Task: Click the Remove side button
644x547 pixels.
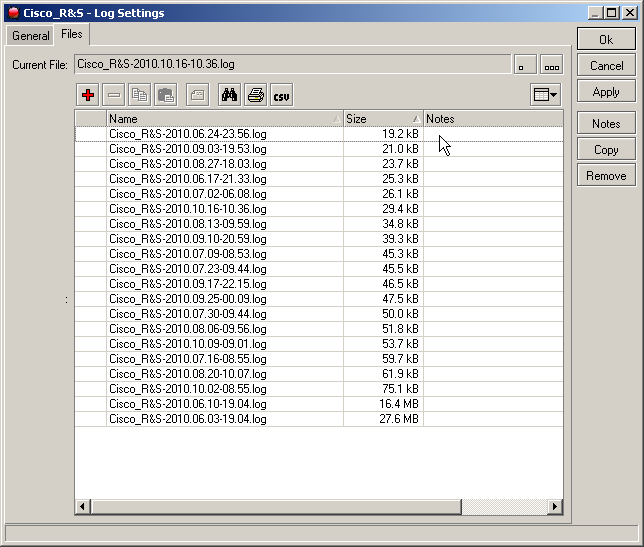Action: tap(606, 175)
